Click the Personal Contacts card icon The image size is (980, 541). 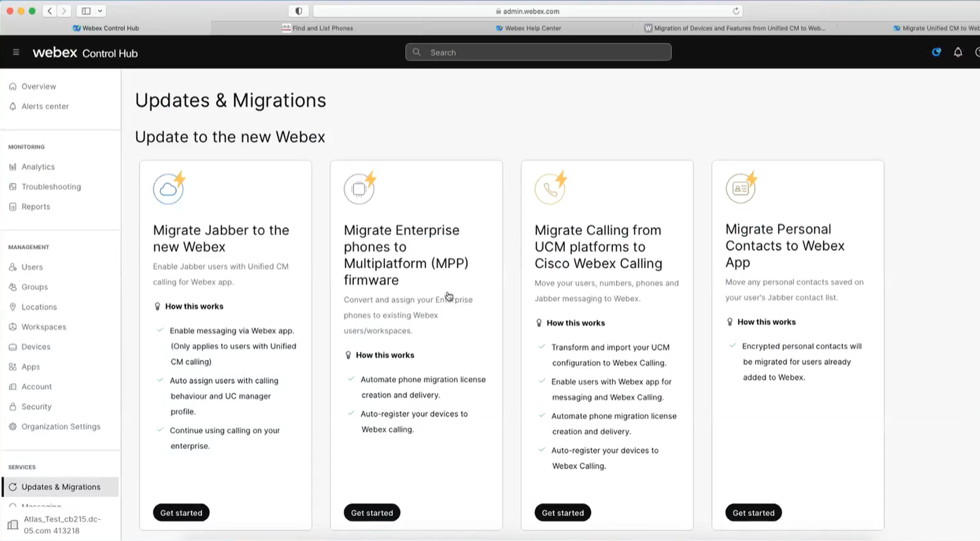(741, 188)
